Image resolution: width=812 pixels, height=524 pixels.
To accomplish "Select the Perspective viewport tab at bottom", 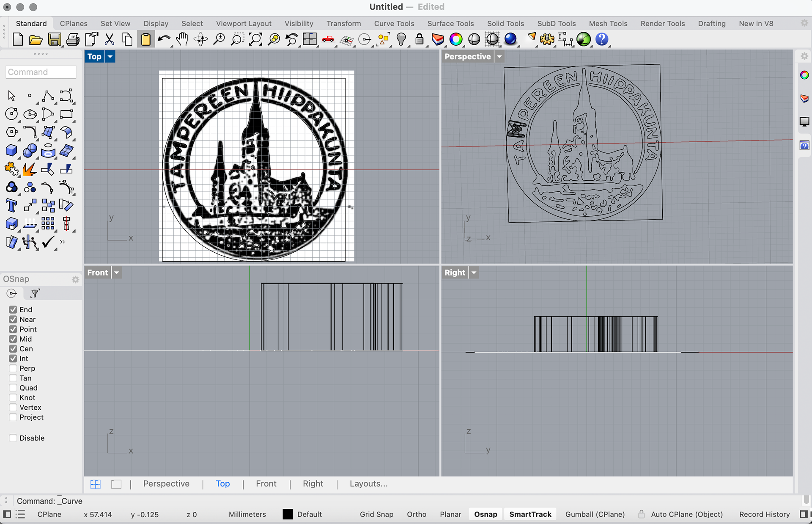I will point(166,484).
